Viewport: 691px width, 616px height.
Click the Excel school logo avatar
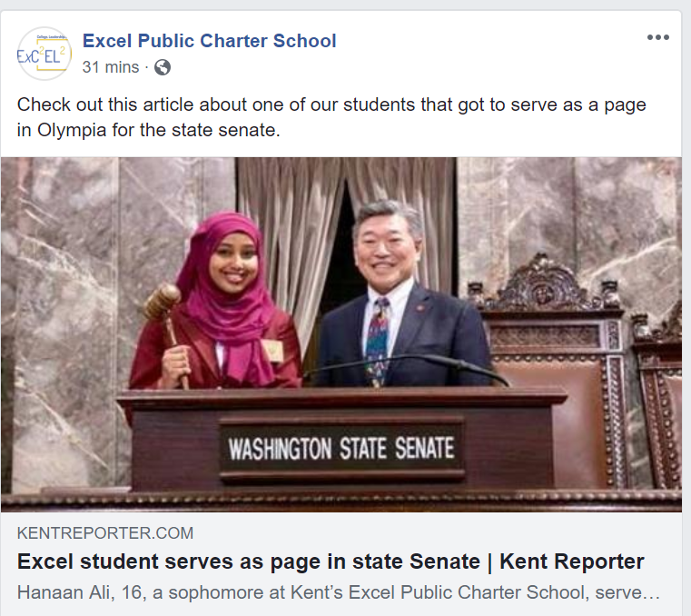[x=44, y=54]
